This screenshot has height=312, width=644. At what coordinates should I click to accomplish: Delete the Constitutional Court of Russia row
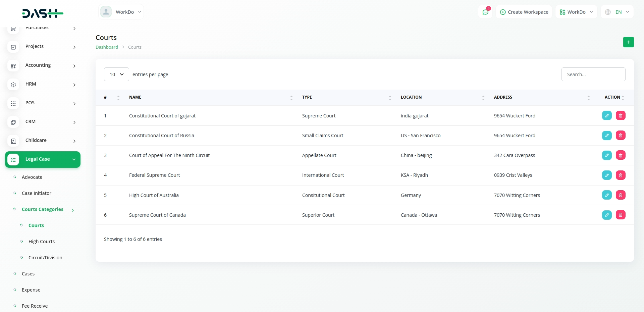pyautogui.click(x=620, y=136)
